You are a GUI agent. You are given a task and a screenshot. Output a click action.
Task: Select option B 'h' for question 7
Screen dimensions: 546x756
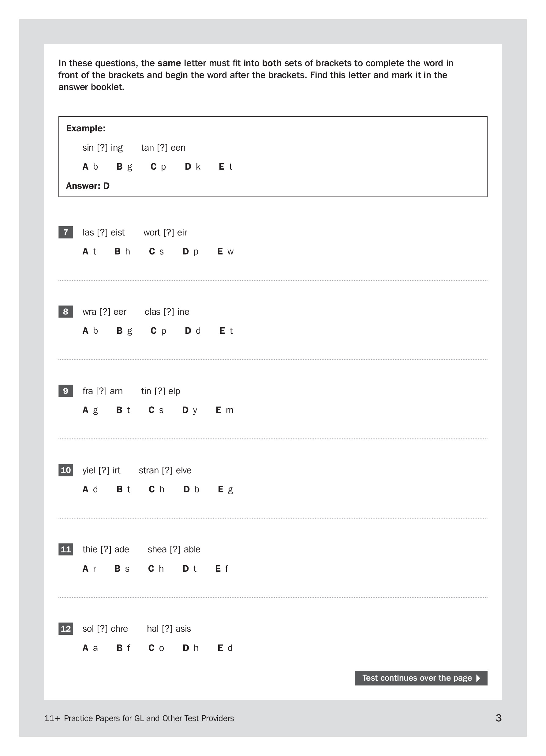coord(122,252)
